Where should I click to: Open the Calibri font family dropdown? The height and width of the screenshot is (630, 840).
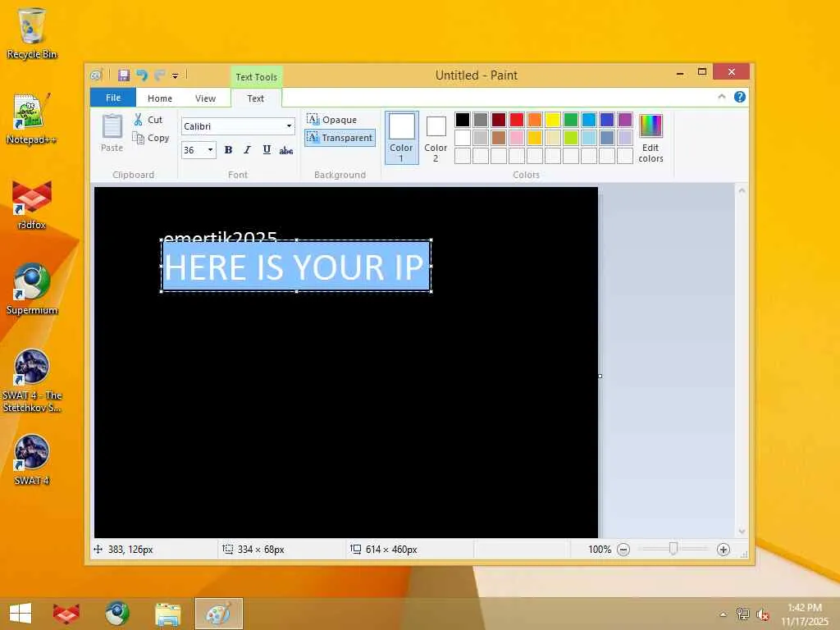pos(289,126)
